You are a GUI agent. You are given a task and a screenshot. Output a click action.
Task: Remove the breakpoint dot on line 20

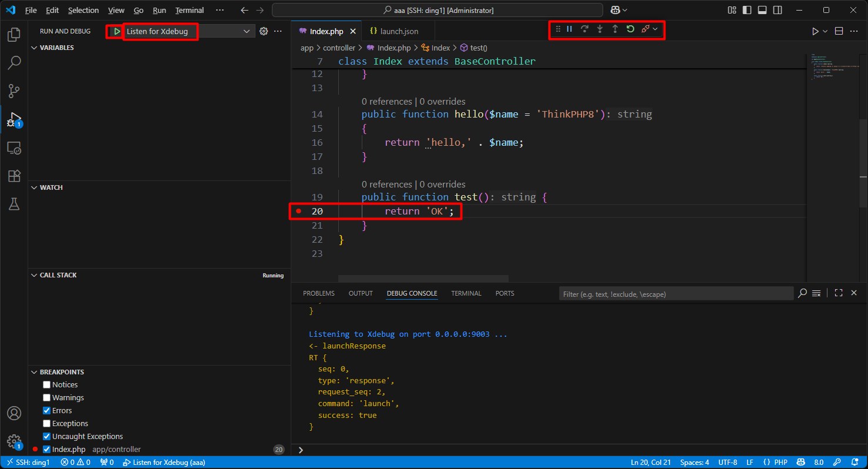click(298, 212)
